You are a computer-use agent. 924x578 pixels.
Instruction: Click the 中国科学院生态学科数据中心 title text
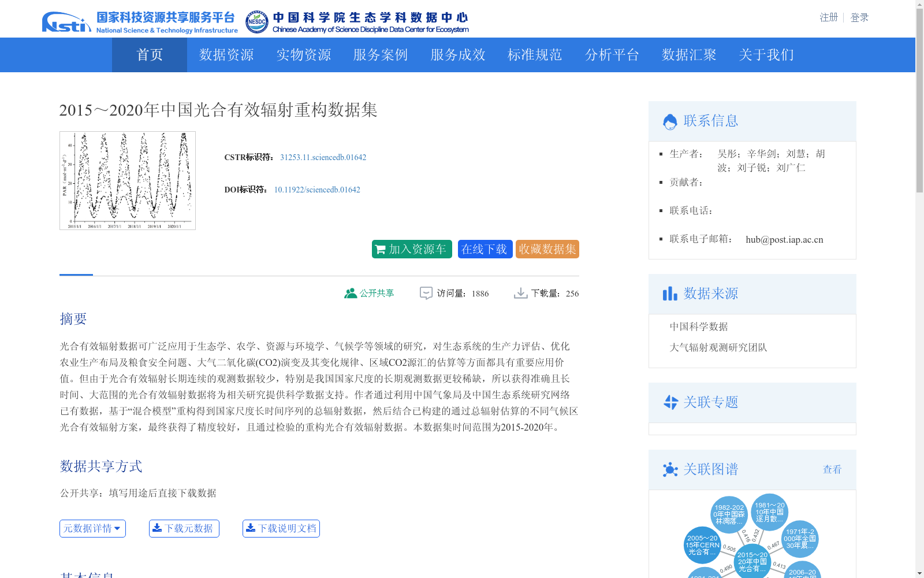370,17
